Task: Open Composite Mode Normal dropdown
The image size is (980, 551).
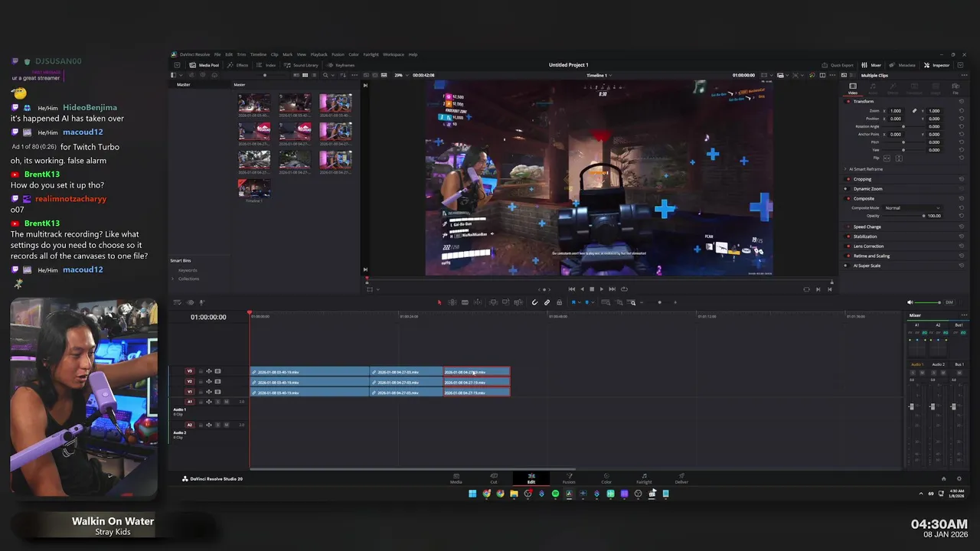Action: point(912,208)
